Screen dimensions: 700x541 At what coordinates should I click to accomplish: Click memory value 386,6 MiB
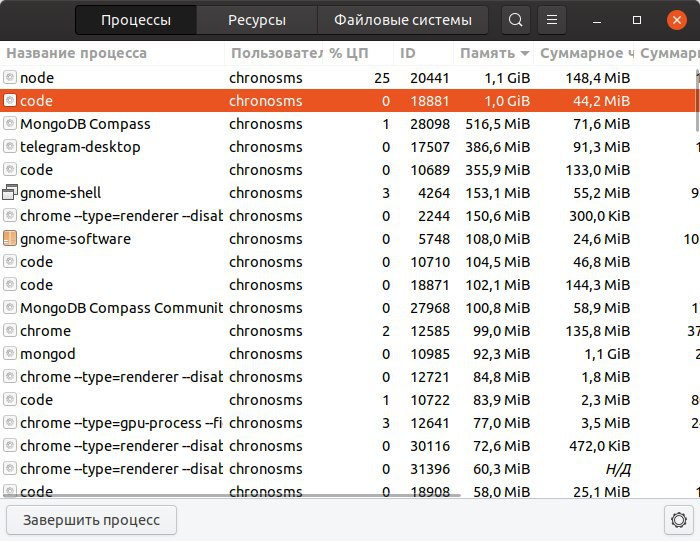tap(498, 147)
